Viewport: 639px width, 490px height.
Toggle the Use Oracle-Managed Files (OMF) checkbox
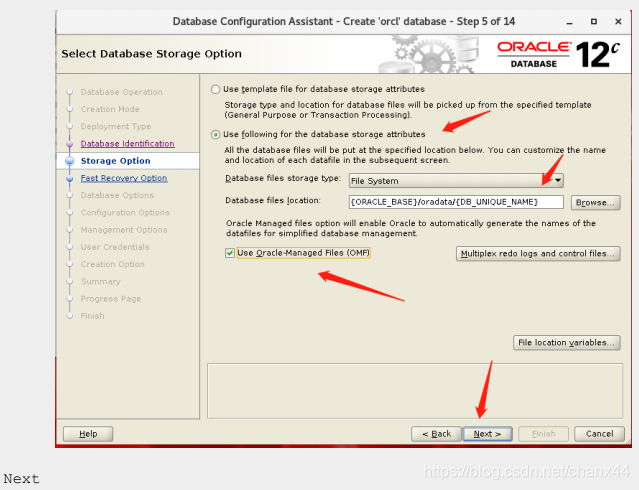230,253
